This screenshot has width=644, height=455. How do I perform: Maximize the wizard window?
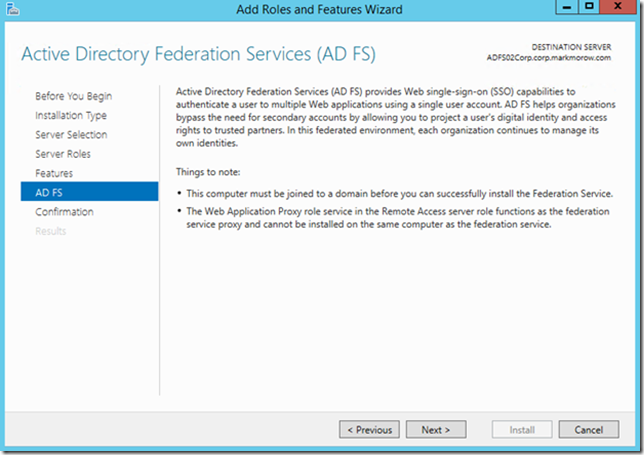(589, 7)
